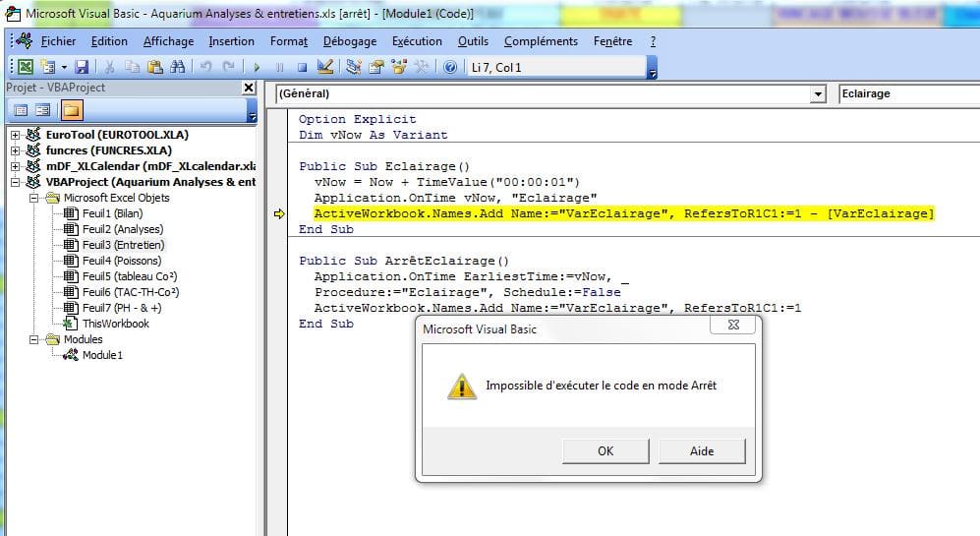This screenshot has width=980, height=536.
Task: Open the Fichier menu
Action: (58, 41)
